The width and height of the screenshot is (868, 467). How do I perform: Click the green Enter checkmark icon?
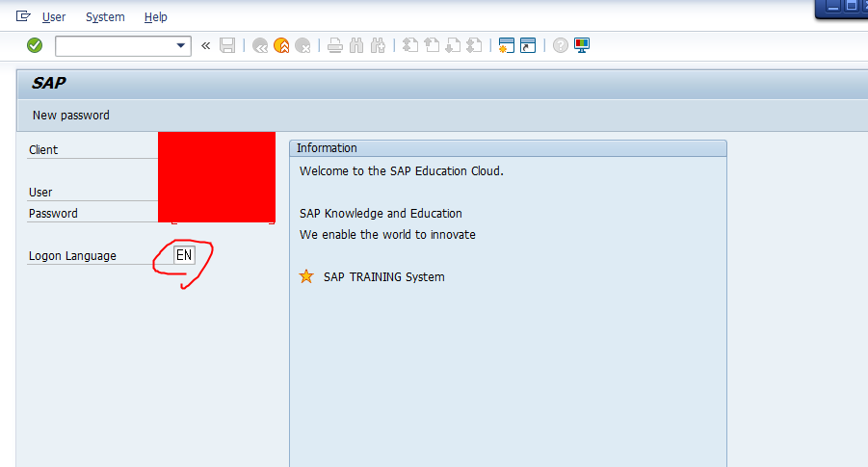tap(35, 45)
